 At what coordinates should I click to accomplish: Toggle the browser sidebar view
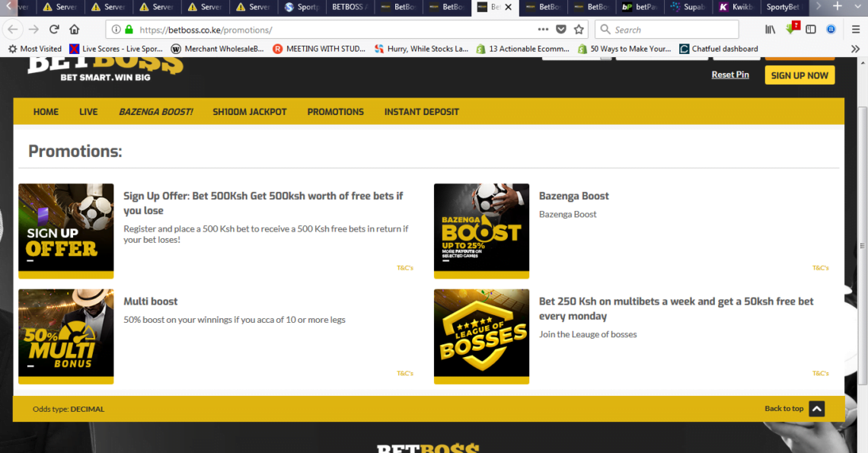811,30
